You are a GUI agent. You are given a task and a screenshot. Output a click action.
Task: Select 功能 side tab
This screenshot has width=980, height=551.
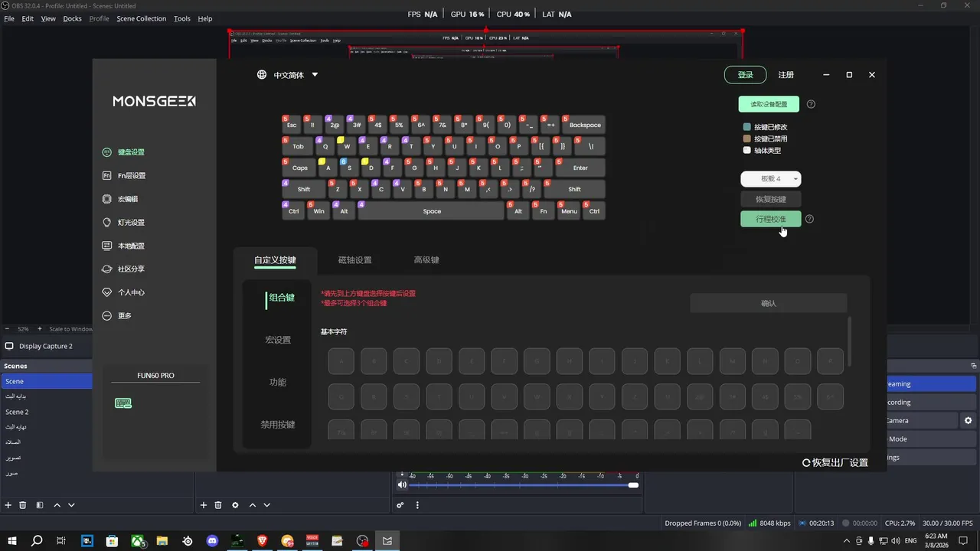pos(278,382)
